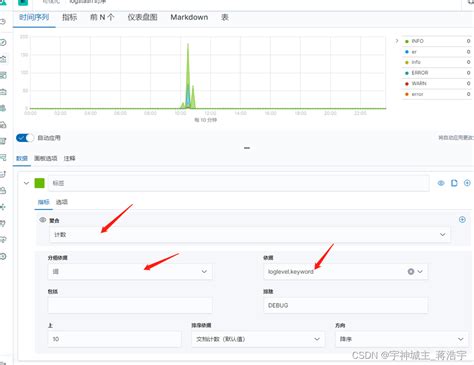The image size is (474, 365).
Task: Open the 仪表盘图 tab
Action: 142,17
